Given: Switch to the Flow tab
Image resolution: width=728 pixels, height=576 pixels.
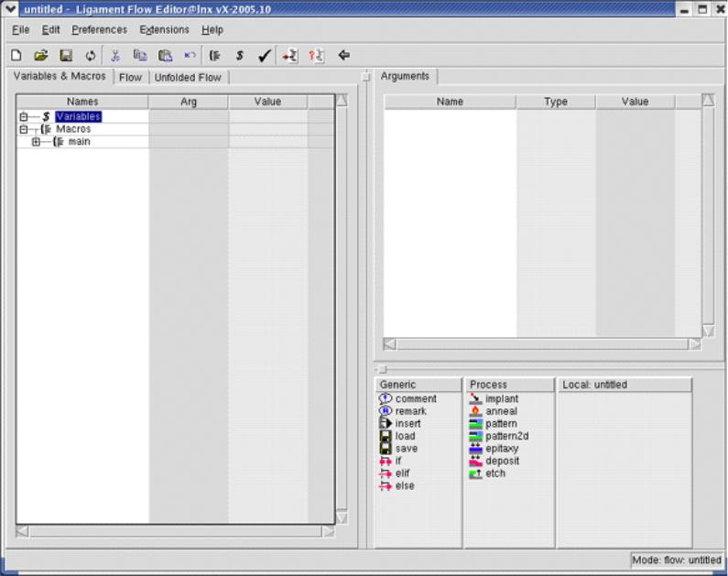Looking at the screenshot, I should point(130,78).
